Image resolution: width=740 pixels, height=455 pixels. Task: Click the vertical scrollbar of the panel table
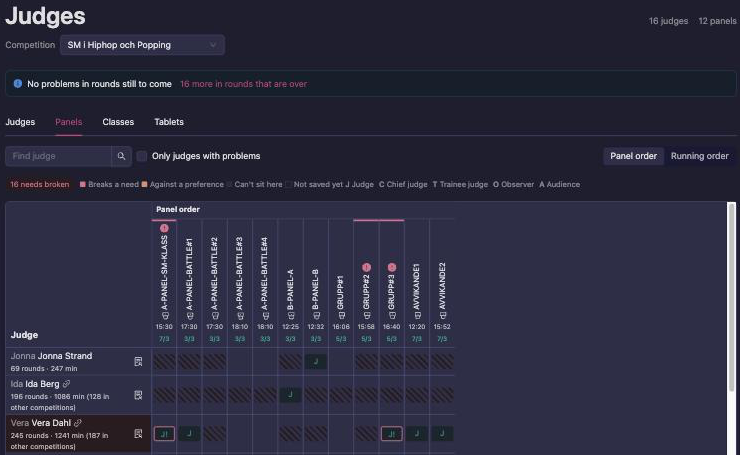click(732, 297)
